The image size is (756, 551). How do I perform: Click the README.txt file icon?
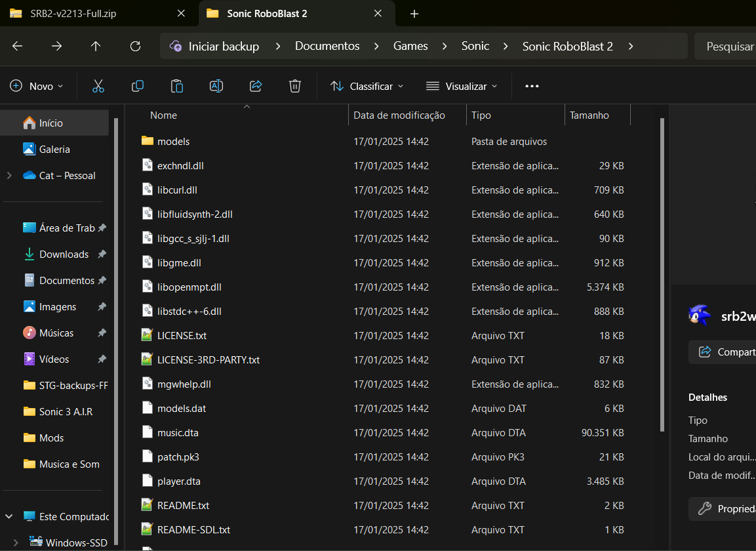[x=147, y=504]
